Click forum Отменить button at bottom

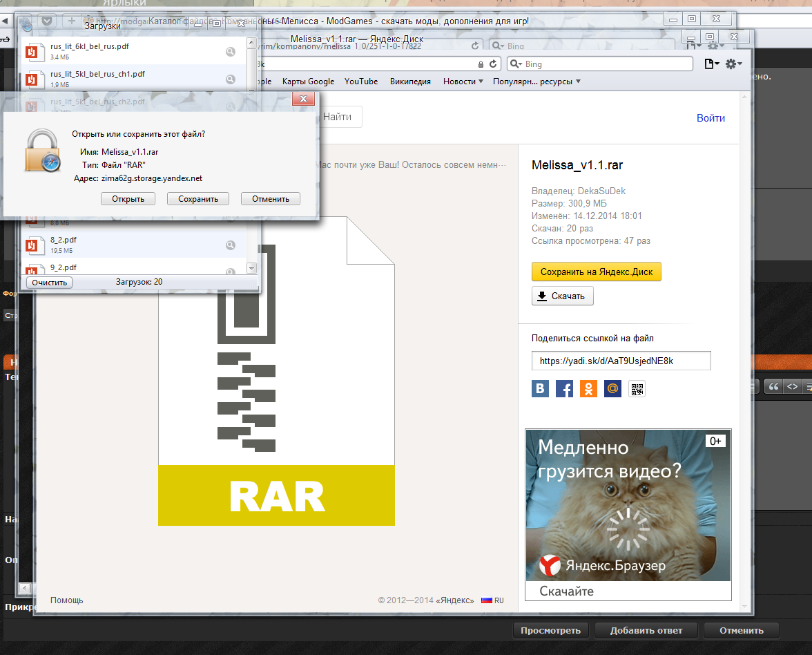[741, 631]
